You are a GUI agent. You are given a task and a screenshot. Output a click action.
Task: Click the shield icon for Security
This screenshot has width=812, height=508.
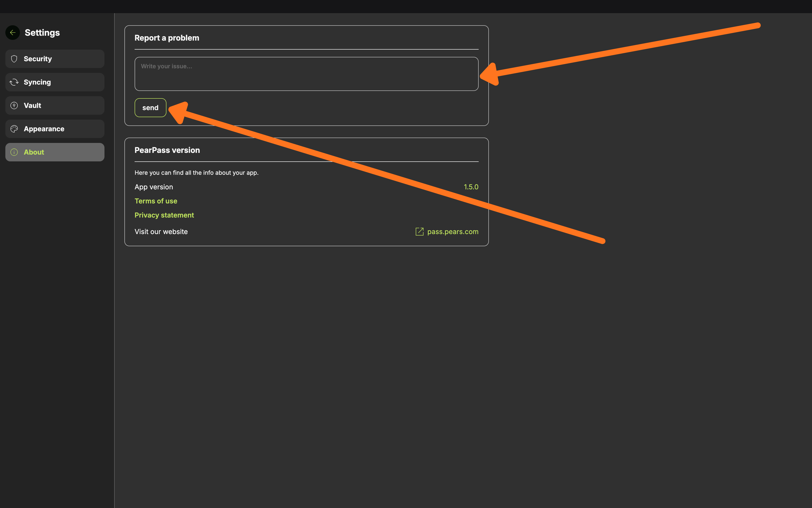[14, 59]
